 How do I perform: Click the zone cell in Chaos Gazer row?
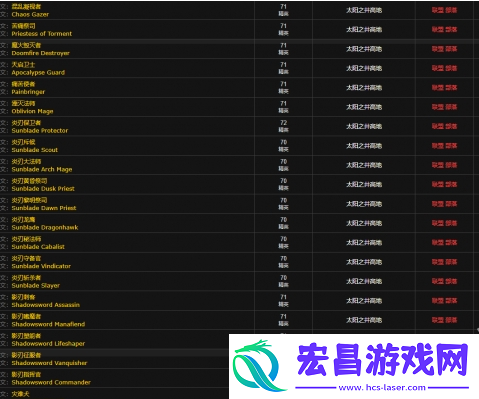364,10
